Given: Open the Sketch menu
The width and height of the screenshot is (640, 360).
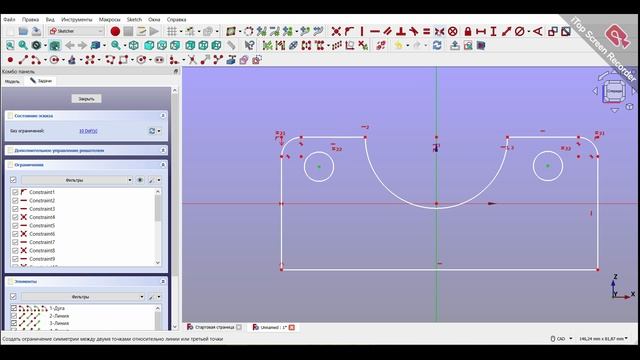Looking at the screenshot, I should [134, 19].
